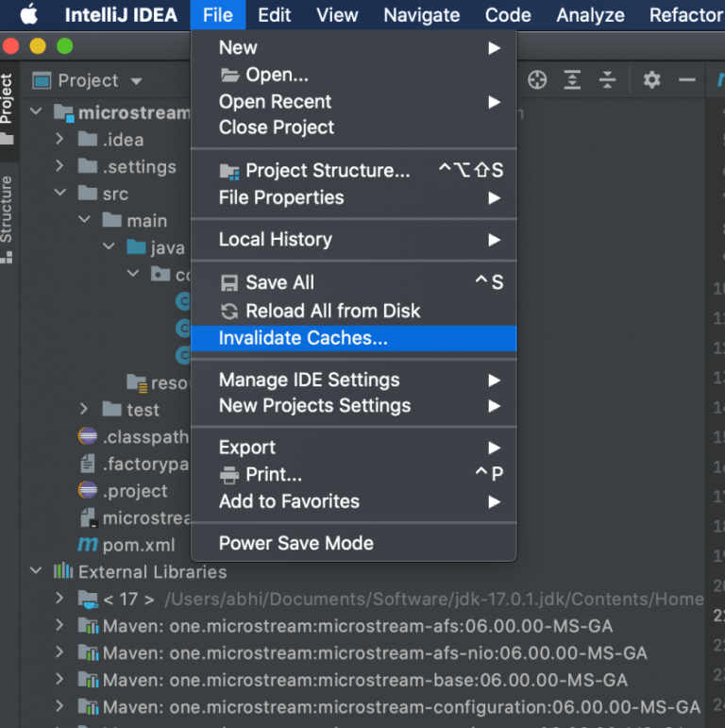Viewport: 725px width, 728px height.
Task: Select pom.xml in the project tree
Action: (139, 545)
